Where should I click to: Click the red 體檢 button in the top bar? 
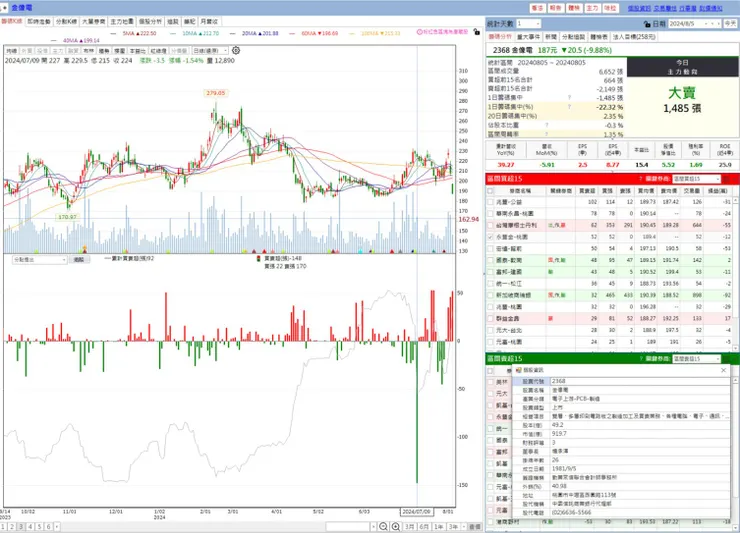click(x=574, y=8)
